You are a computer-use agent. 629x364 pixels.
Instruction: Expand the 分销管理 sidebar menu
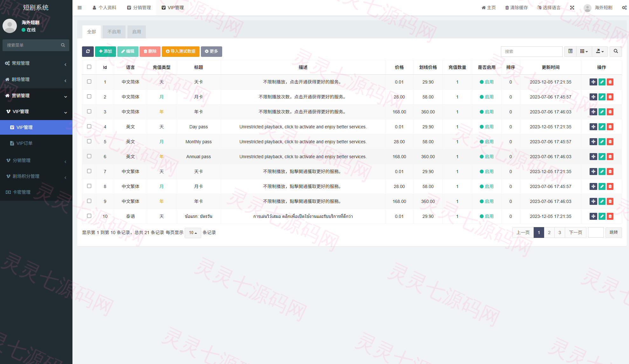point(36,160)
